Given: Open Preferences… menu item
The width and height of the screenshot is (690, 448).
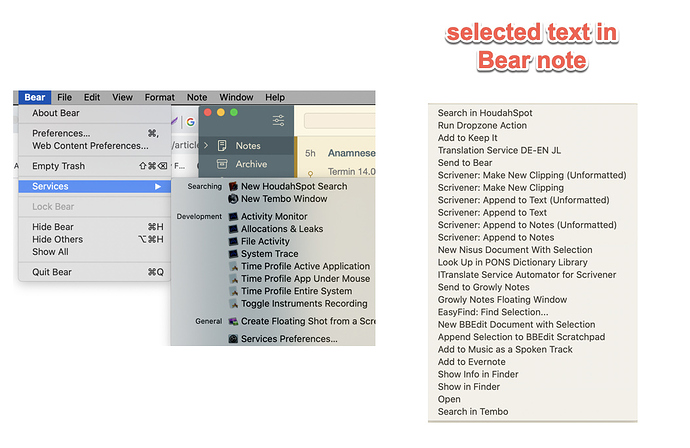Looking at the screenshot, I should click(x=95, y=133).
